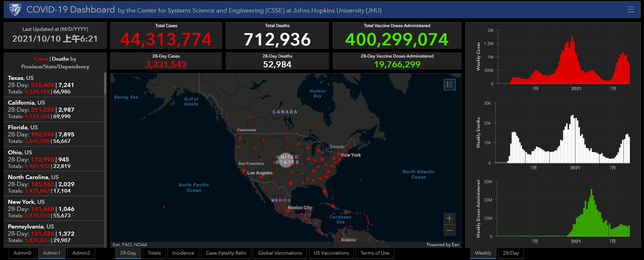Click the region list scrollbar thumb
The image size is (644, 260).
[105, 83]
